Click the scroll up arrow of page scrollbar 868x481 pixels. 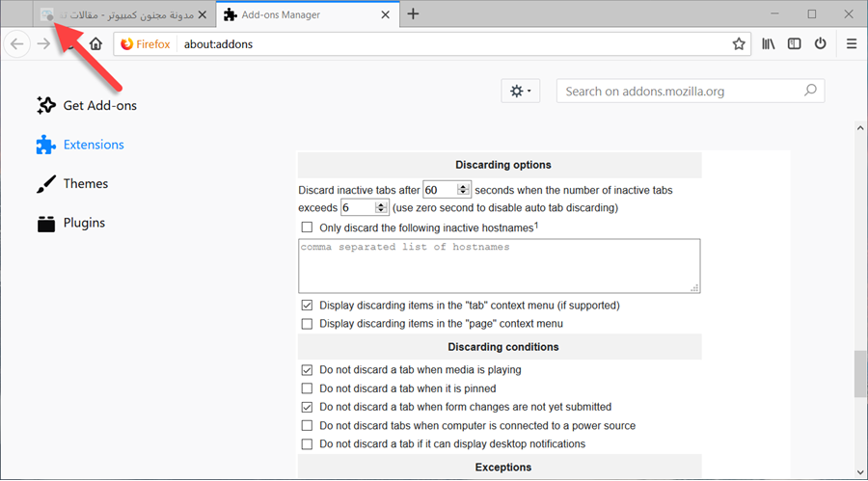tap(860, 128)
